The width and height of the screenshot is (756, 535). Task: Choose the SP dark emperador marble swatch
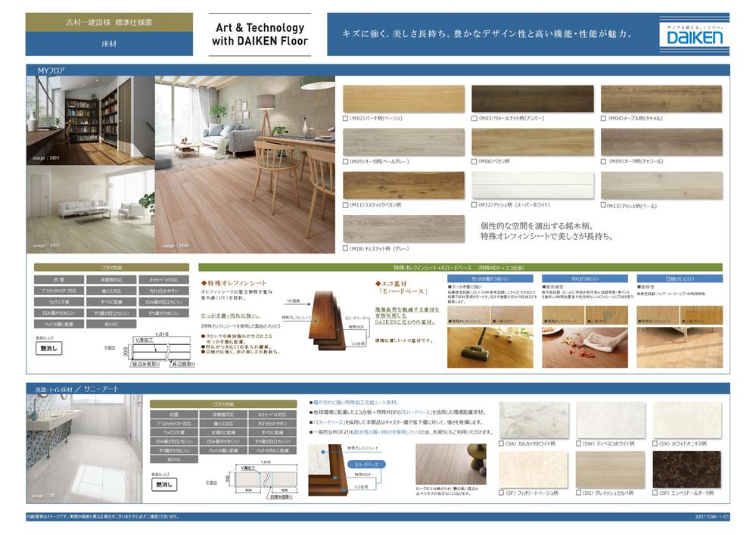point(687,470)
